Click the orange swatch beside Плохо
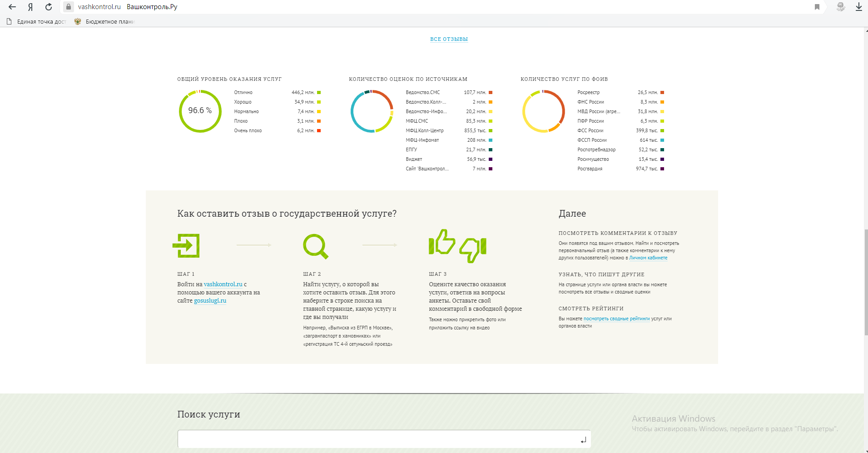868x453 pixels. pyautogui.click(x=319, y=121)
